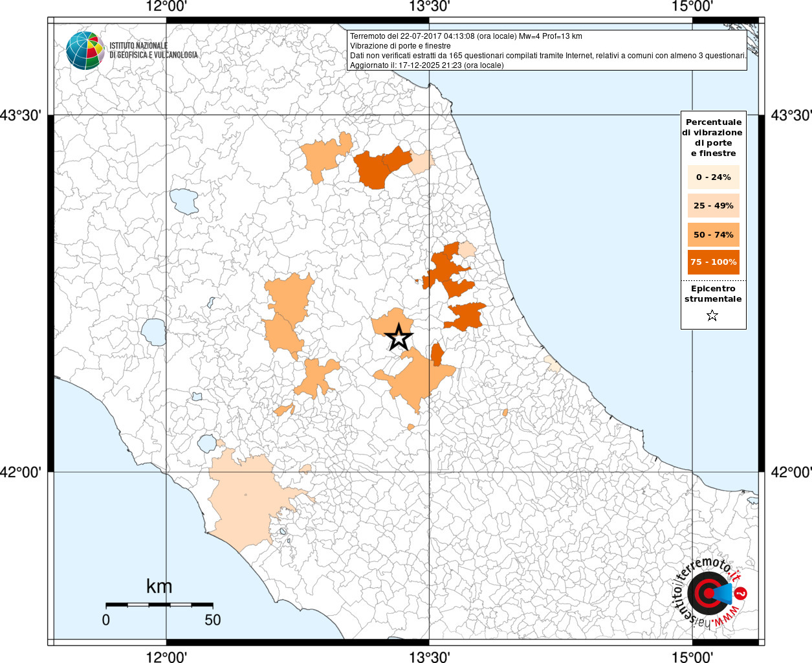Select the 25 - 49% legend swatch
The image size is (812, 663).
pos(714,205)
